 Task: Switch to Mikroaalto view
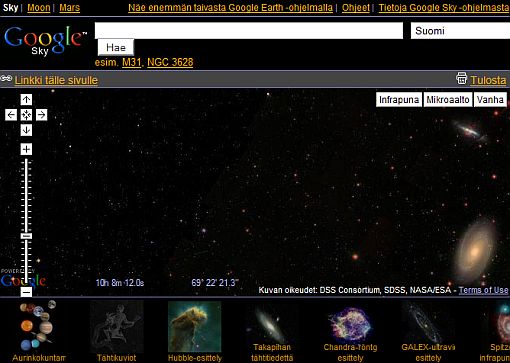(x=448, y=100)
